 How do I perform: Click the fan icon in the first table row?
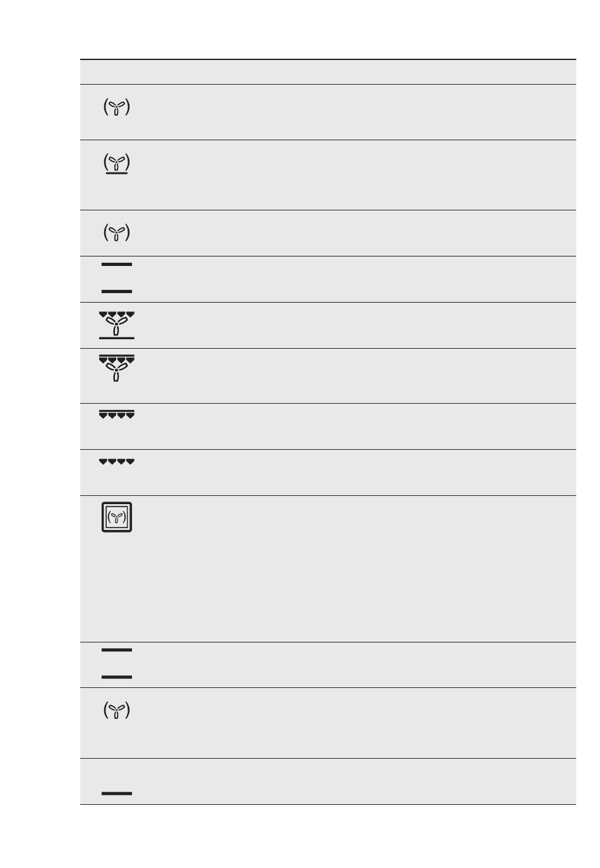[x=117, y=108]
